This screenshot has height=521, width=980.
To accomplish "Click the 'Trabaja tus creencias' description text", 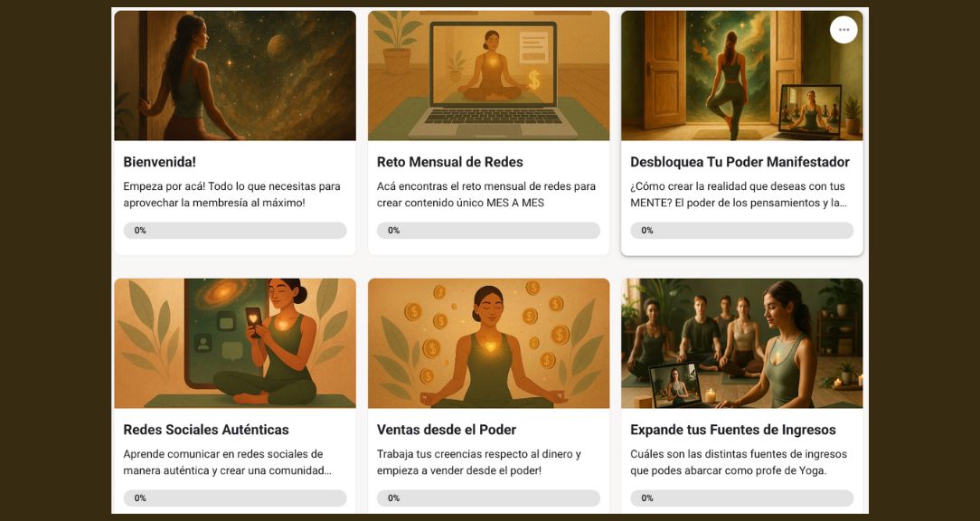I will 479,462.
